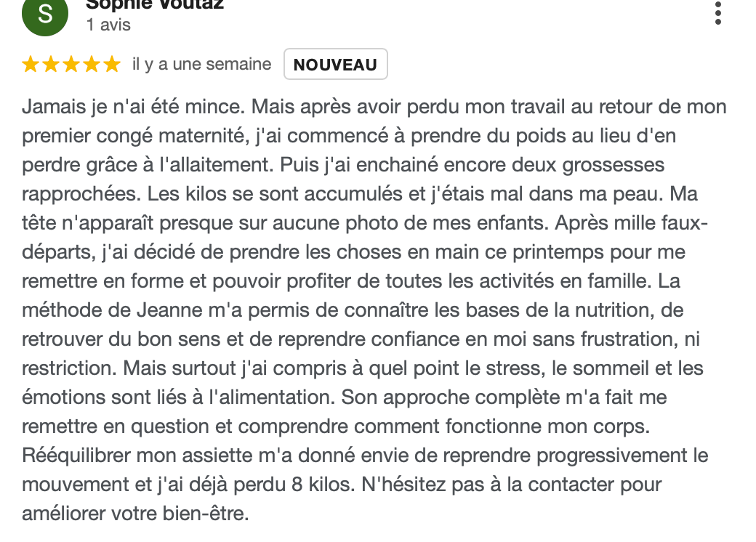Click the "1 avis" review count
Viewport: 756px width, 542px height.
pos(108,25)
